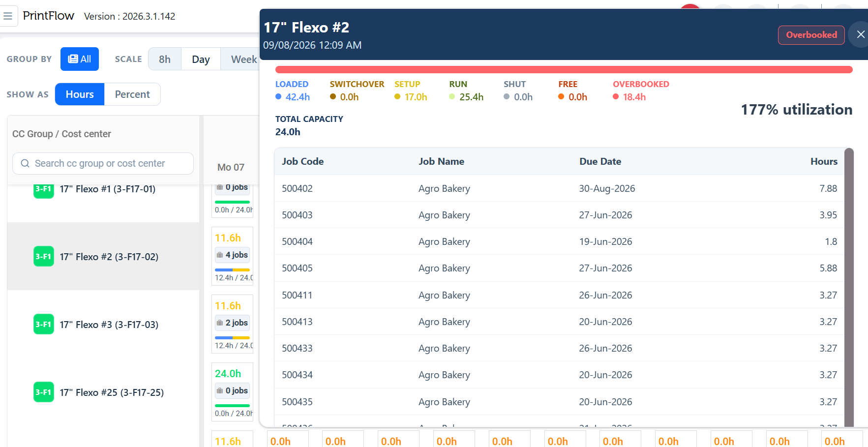This screenshot has width=868, height=447.
Task: Click the red overbooked utilization bar
Action: pyautogui.click(x=564, y=70)
